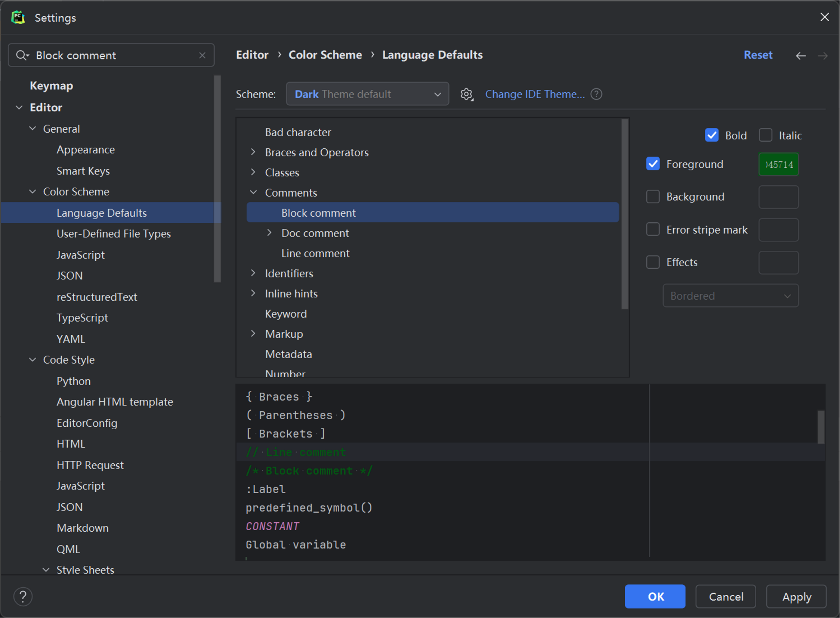The height and width of the screenshot is (618, 840).
Task: Open the Scheme dropdown
Action: [x=367, y=94]
